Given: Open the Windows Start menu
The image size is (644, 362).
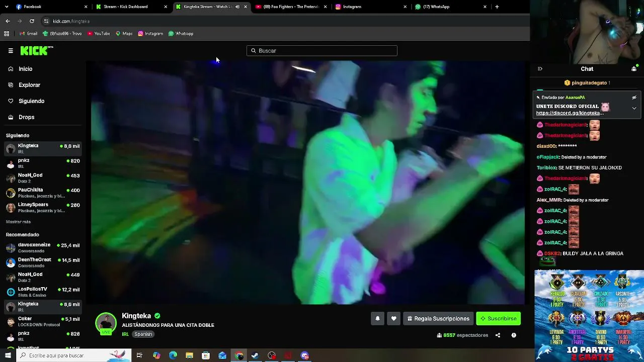Looking at the screenshot, I should click(x=8, y=355).
